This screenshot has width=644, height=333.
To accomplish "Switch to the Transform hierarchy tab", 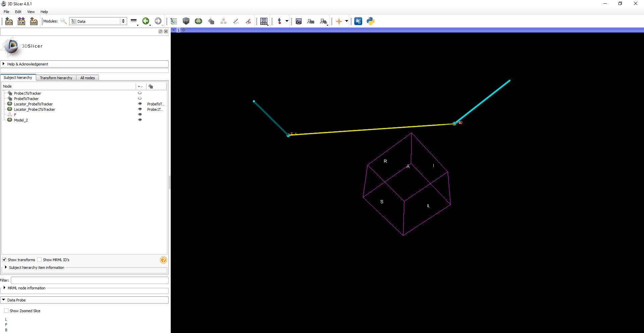I will (56, 78).
